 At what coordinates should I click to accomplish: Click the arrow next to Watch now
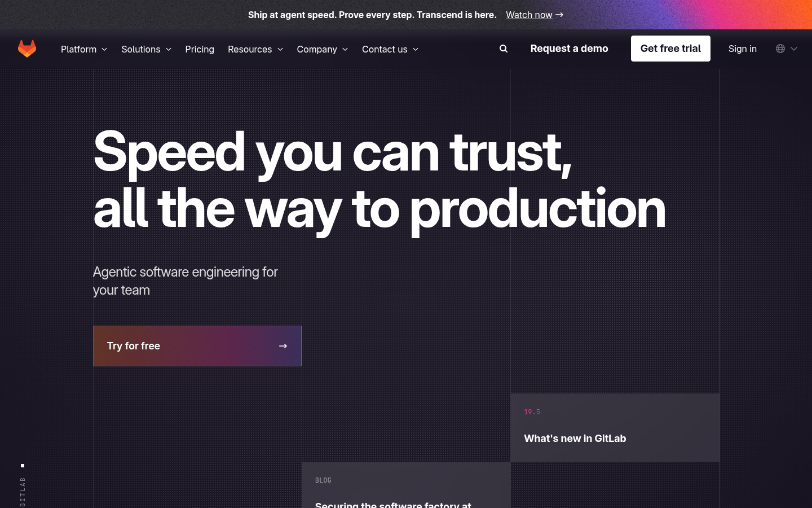tap(559, 15)
